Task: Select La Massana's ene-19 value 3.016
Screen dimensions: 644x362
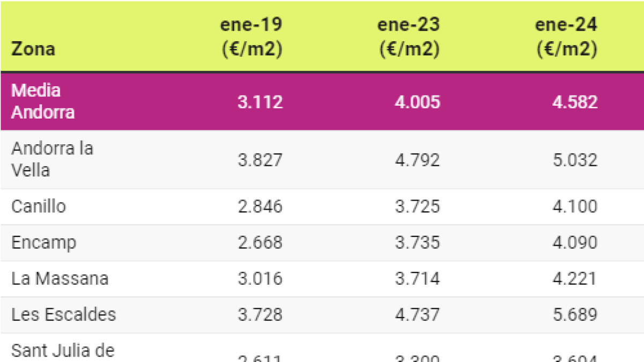Action: coord(260,279)
